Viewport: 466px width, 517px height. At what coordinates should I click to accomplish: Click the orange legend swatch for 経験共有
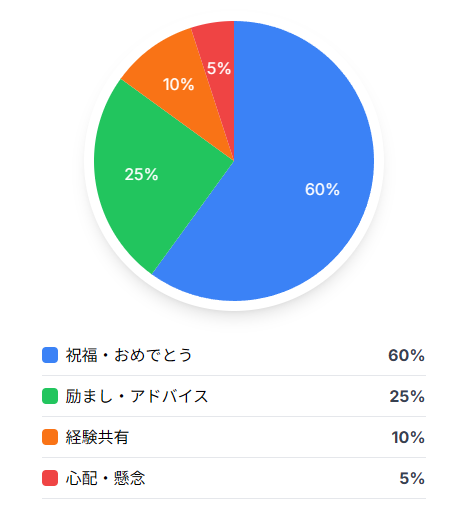pyautogui.click(x=50, y=437)
